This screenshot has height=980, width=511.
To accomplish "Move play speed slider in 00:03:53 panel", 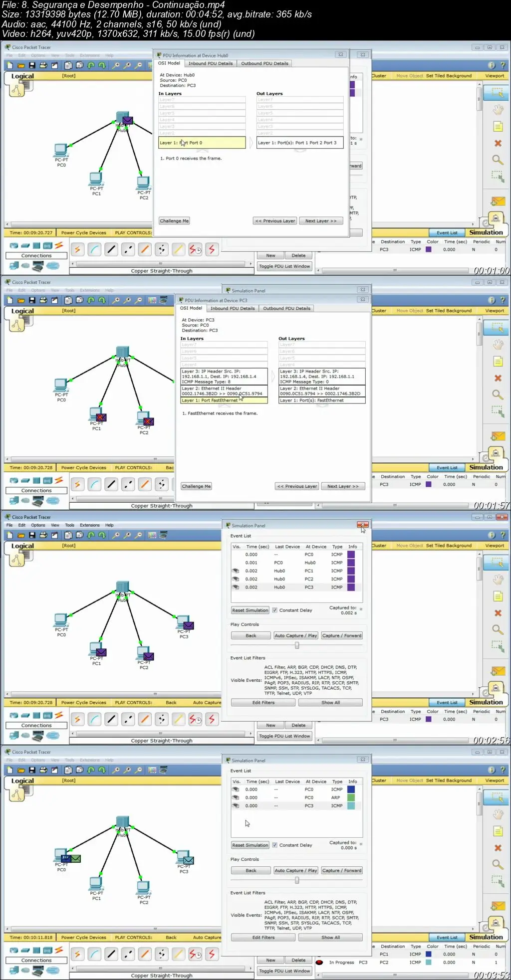I will coord(297,880).
